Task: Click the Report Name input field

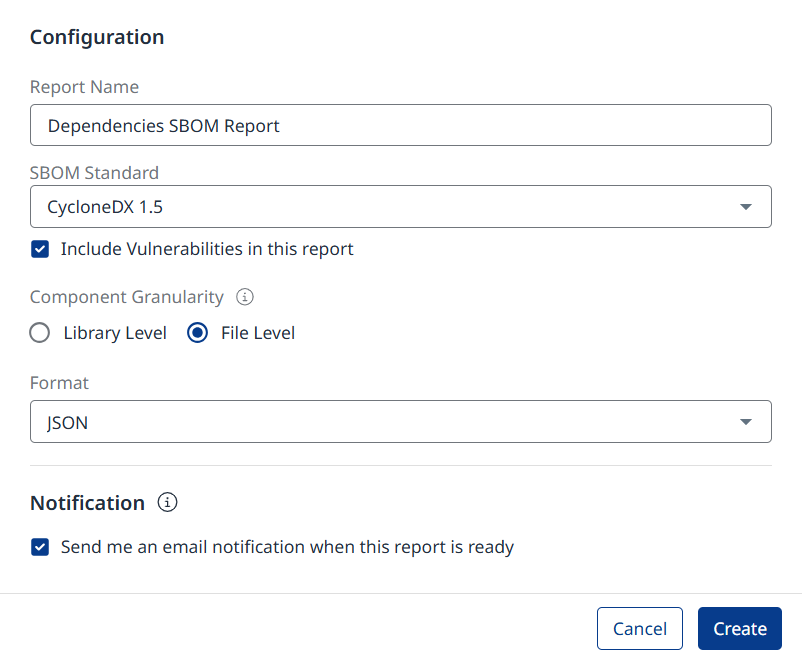Action: pos(400,125)
